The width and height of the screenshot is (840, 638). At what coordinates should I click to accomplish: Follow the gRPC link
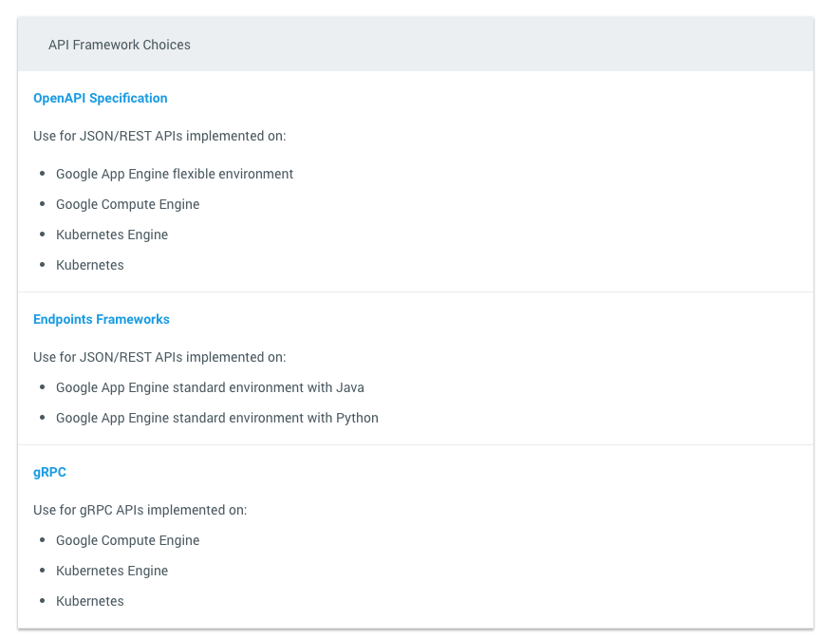49,472
